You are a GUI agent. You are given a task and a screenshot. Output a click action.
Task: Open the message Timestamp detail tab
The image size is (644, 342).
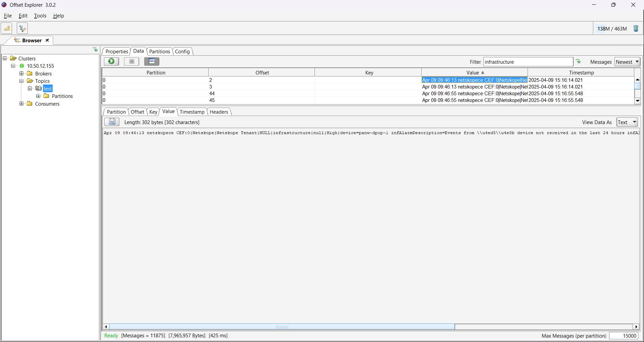[x=192, y=112]
